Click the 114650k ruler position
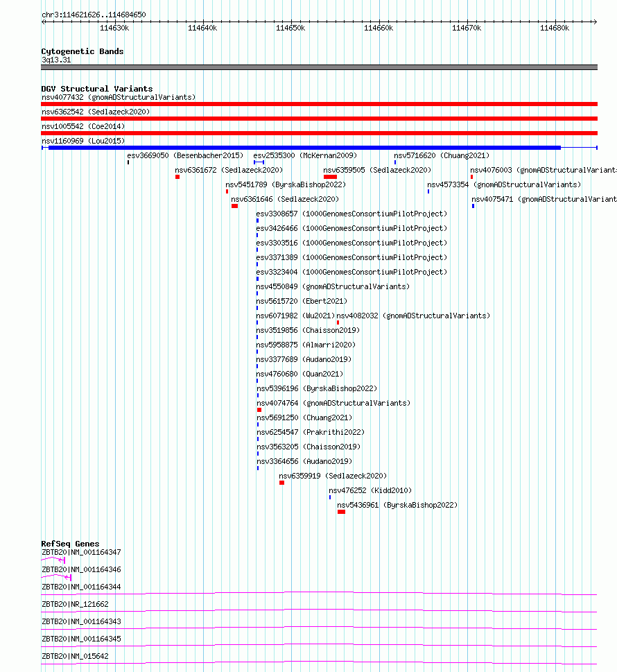The height and width of the screenshot is (672, 617). pyautogui.click(x=290, y=28)
